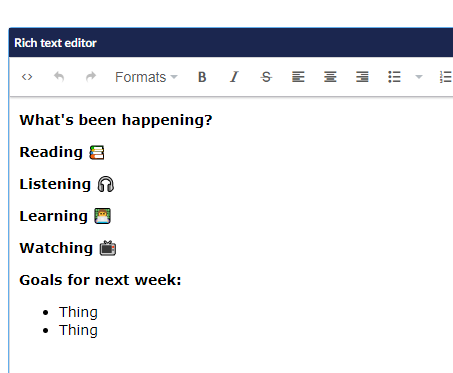Click the headphones emoji beside Listening
453x373 pixels.
click(106, 184)
